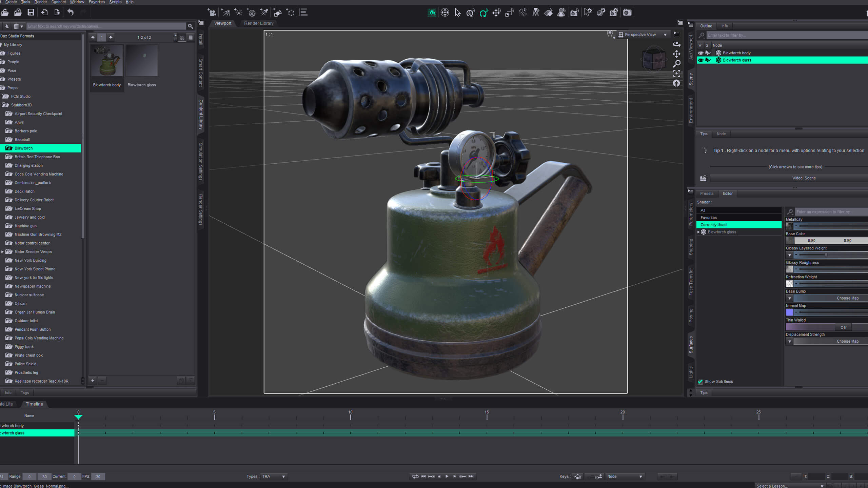The width and height of the screenshot is (868, 488).
Task: Click the Frame selection icon in viewport
Action: (x=676, y=74)
